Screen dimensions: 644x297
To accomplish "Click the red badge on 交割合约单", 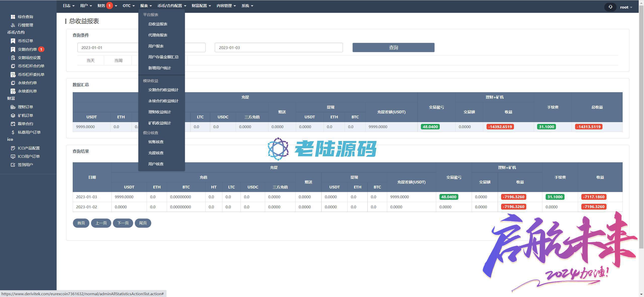I will [x=41, y=49].
